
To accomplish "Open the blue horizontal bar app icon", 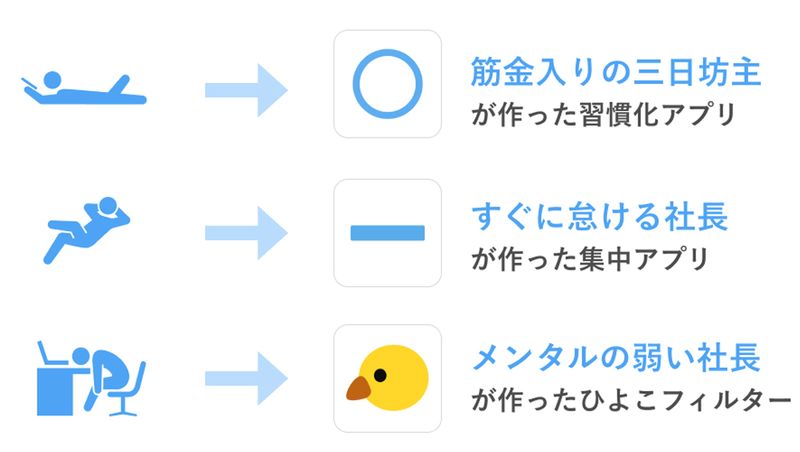I will pyautogui.click(x=388, y=232).
